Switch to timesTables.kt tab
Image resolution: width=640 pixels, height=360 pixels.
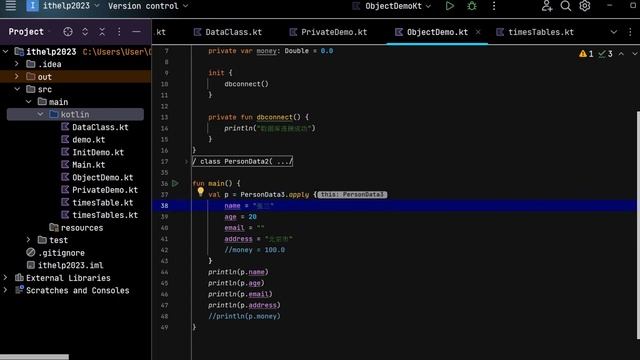click(535, 32)
